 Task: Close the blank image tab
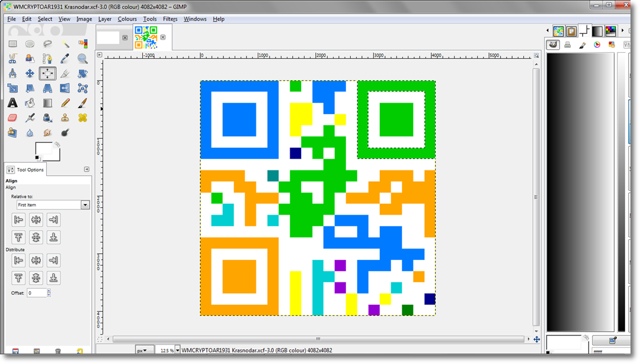pos(125,37)
